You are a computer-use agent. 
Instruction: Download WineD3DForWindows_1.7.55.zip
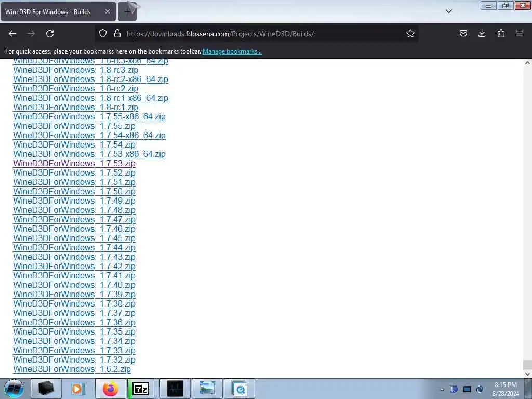coord(74,126)
